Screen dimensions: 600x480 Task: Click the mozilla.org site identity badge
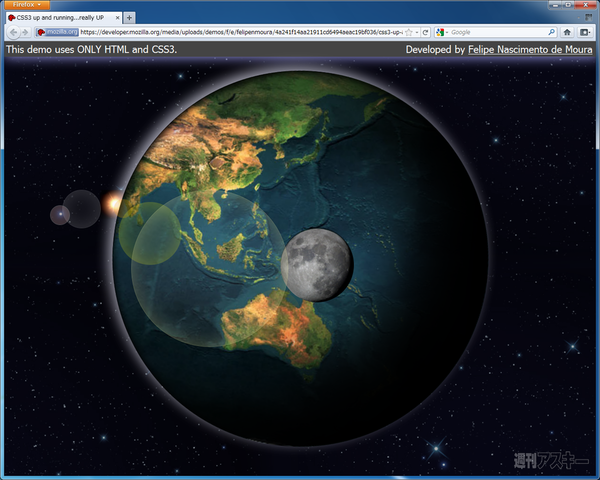[x=57, y=33]
